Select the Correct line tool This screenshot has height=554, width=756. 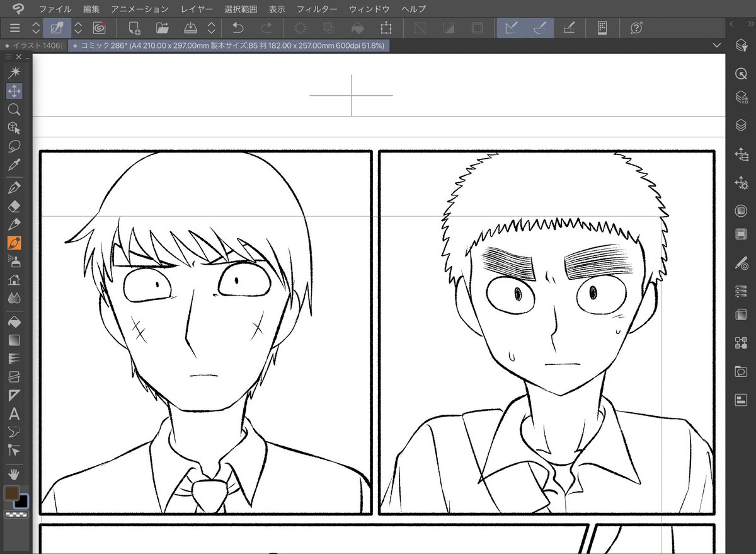14,450
